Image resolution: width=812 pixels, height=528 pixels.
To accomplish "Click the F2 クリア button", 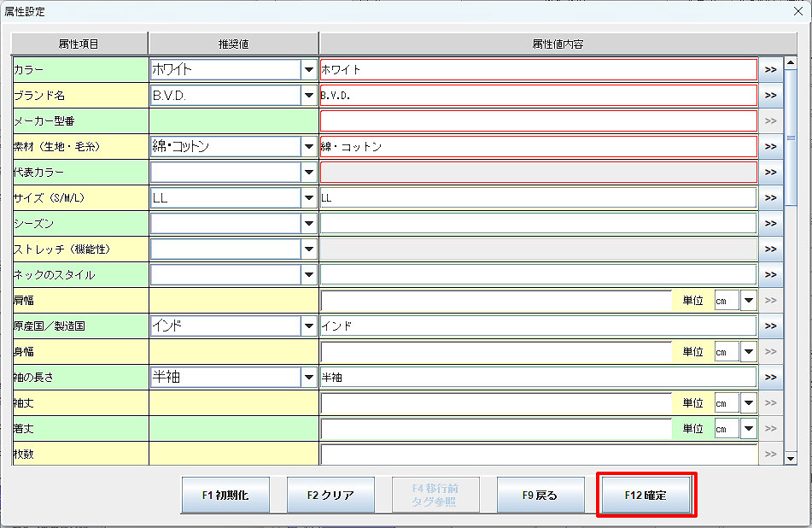I will (x=330, y=495).
